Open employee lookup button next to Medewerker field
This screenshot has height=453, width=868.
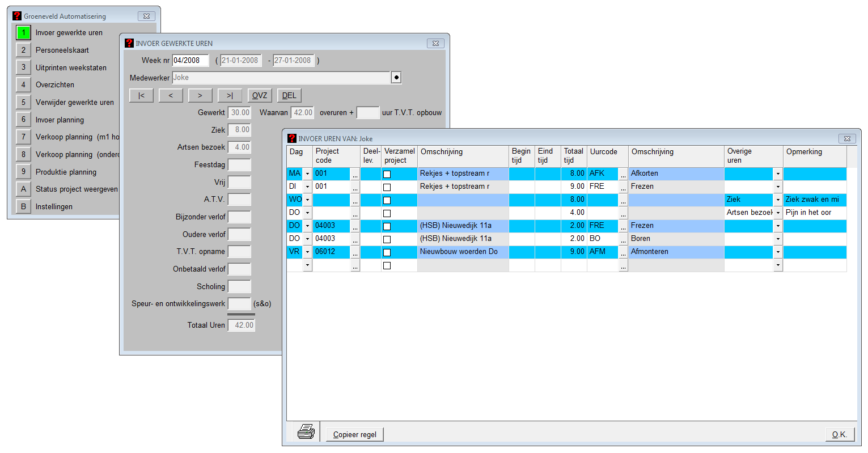click(x=396, y=78)
